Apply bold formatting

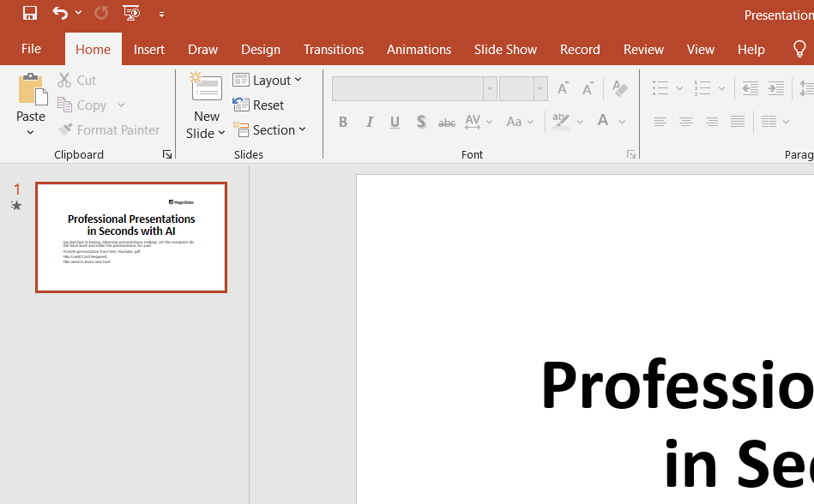point(342,122)
